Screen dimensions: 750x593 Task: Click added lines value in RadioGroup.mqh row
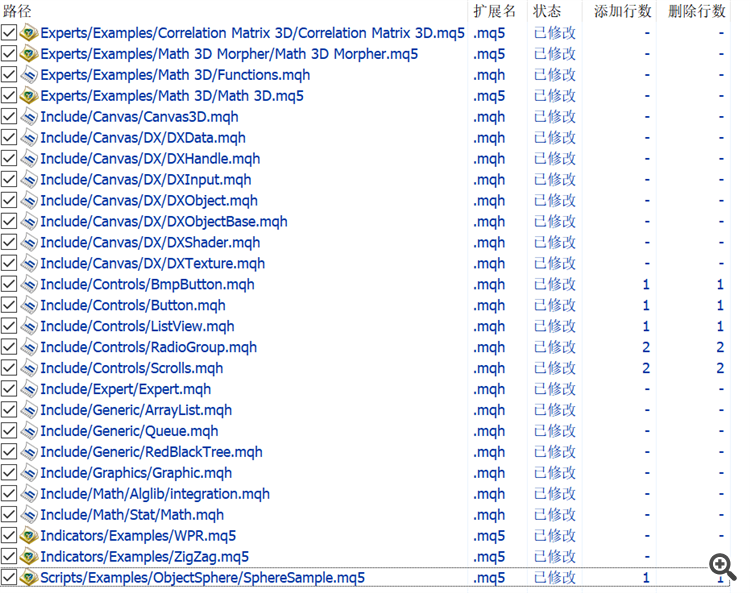tap(646, 347)
